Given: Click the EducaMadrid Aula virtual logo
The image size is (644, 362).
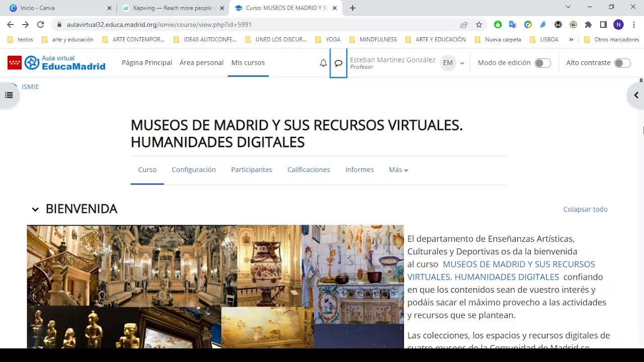Looking at the screenshot, I should 56,62.
